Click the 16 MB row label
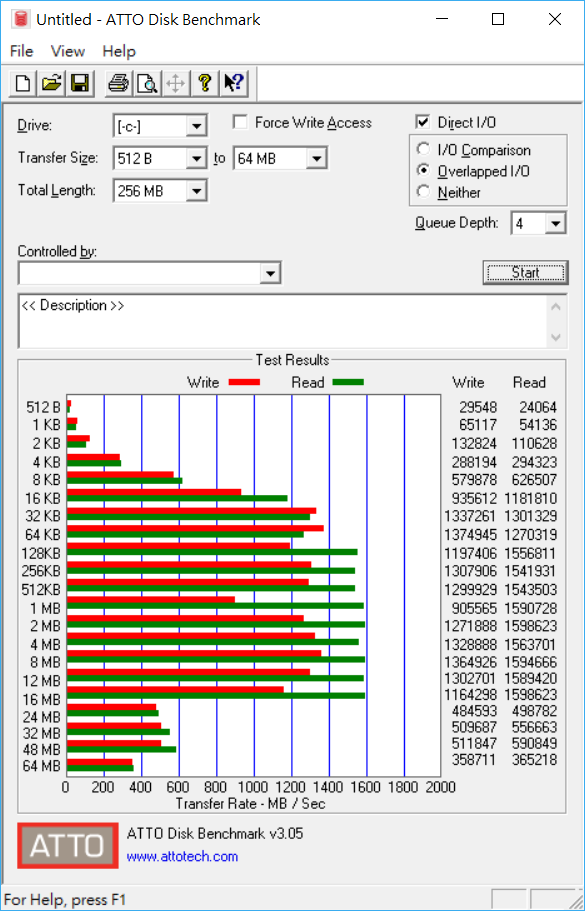This screenshot has height=911, width=585. point(42,699)
